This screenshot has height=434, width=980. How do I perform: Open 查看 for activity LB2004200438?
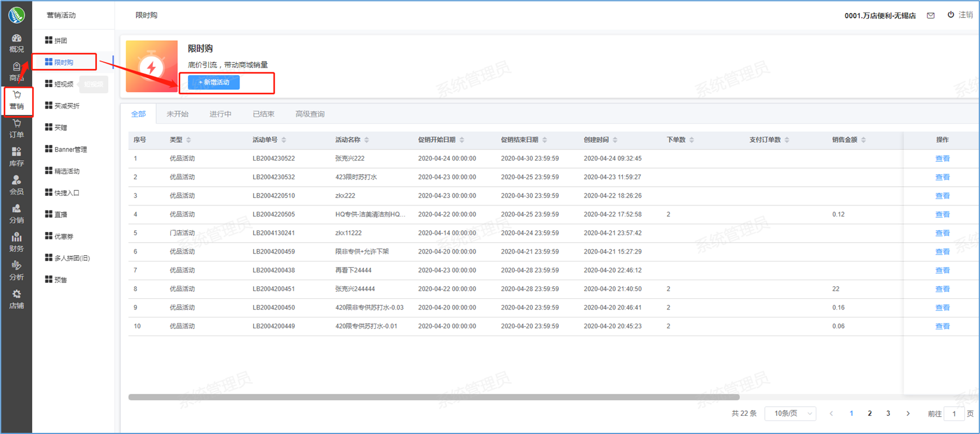[943, 270]
